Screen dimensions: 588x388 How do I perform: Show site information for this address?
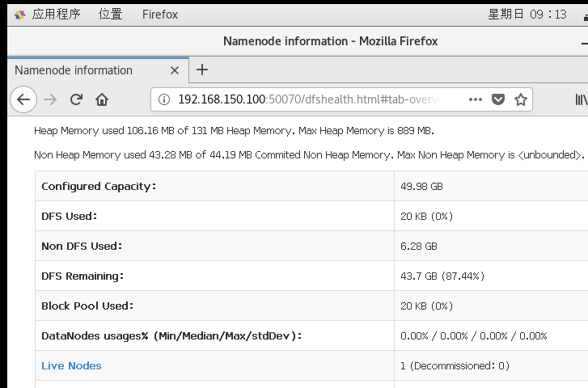tap(164, 99)
